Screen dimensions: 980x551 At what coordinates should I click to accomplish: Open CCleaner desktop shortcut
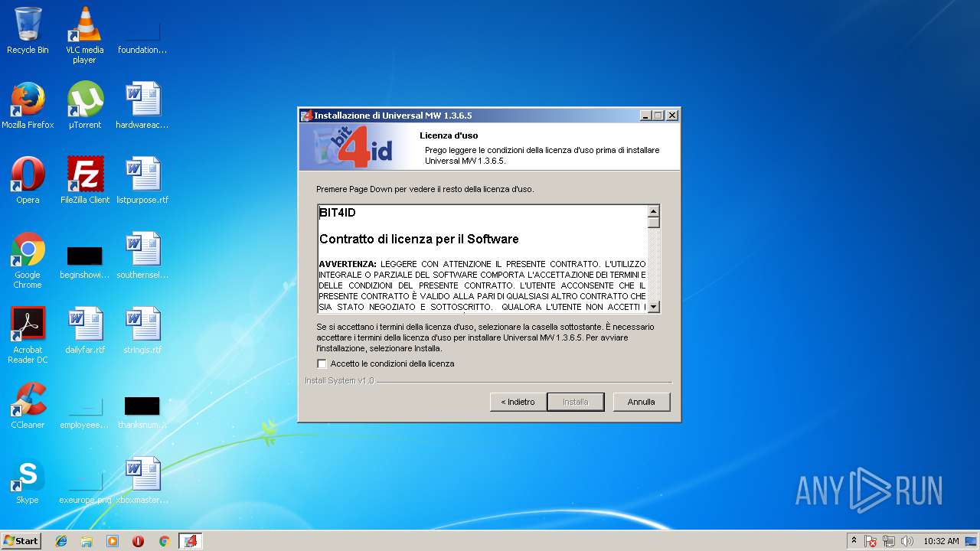(x=28, y=406)
